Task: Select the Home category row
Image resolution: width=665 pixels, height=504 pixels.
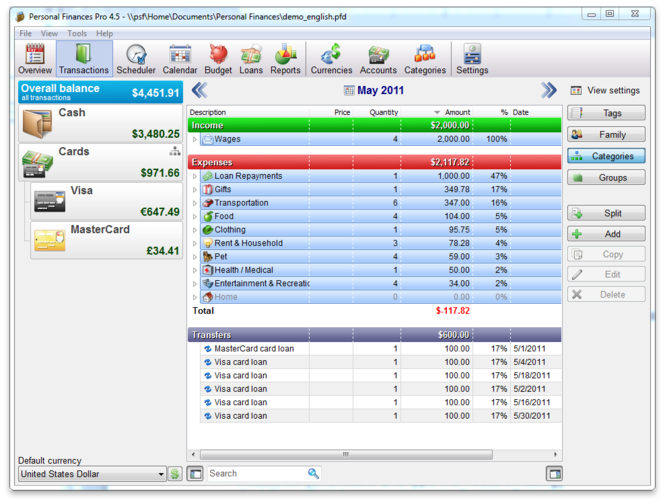Action: 380,297
